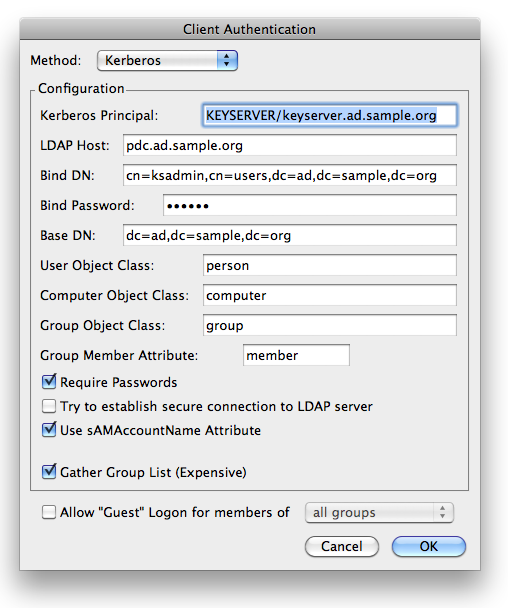Uncheck the Require Passwords checkbox
This screenshot has height=608, width=508.
tap(49, 382)
